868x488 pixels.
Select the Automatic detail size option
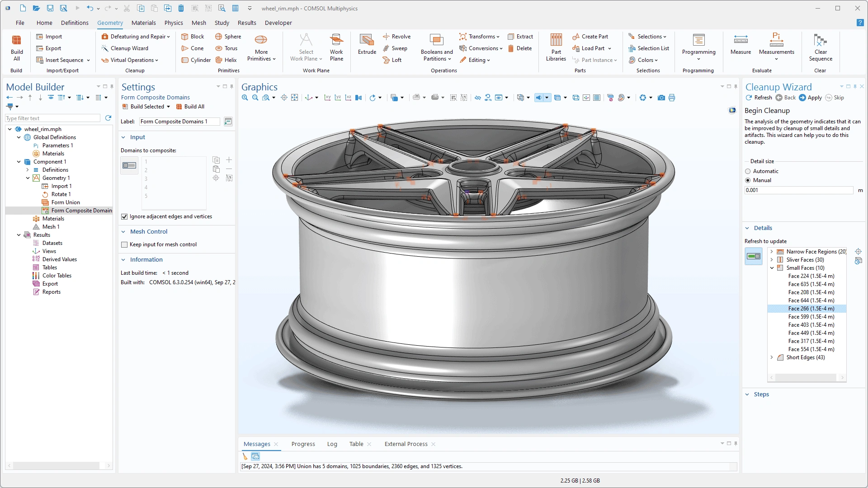[748, 171]
